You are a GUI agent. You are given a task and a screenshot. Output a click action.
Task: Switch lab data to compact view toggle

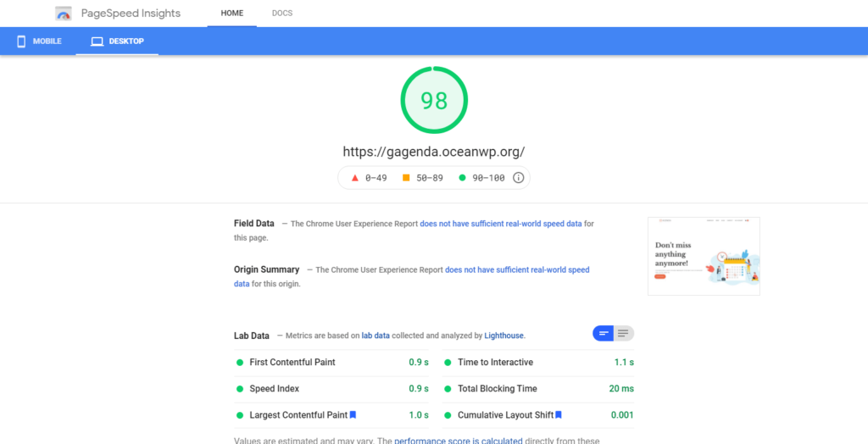tap(603, 333)
